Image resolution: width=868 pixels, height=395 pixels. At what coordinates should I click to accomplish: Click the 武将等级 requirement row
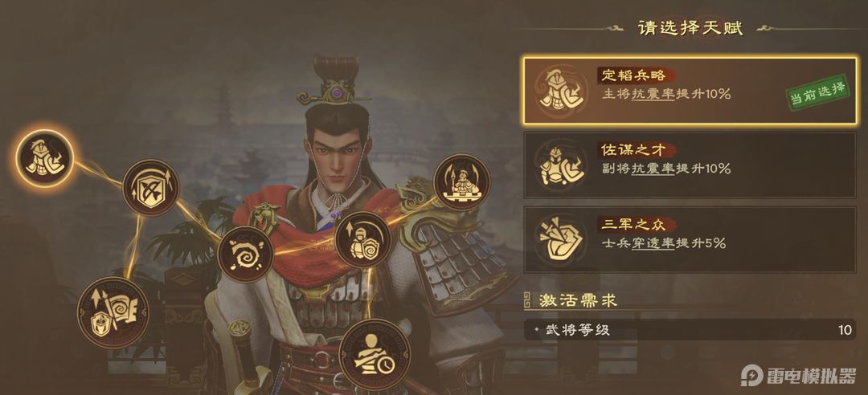click(x=690, y=330)
